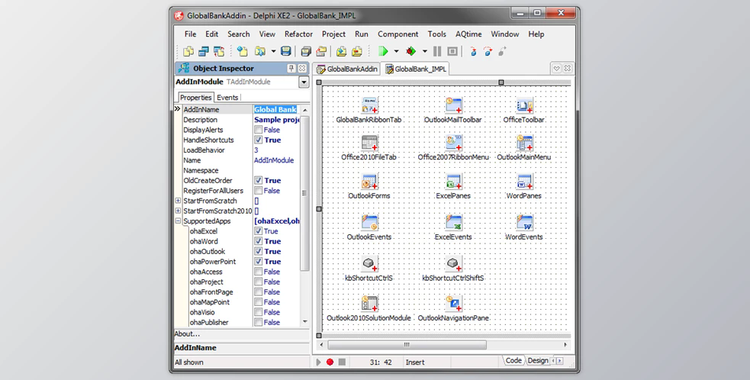Select the Outlook2010SolutionModule component icon
The height and width of the screenshot is (380, 750).
click(x=369, y=303)
